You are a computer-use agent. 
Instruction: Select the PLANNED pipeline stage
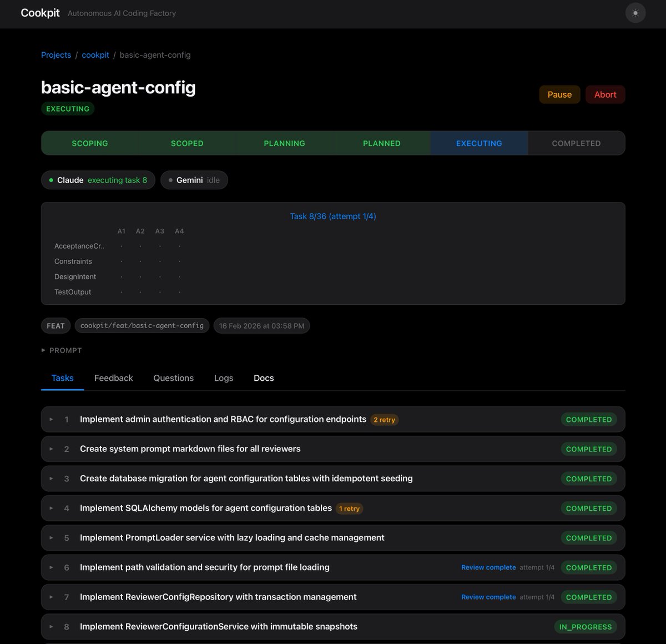(382, 143)
